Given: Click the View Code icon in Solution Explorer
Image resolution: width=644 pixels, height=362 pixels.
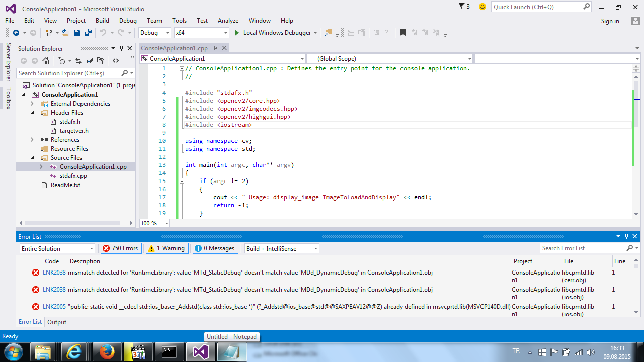Looking at the screenshot, I should (x=116, y=61).
